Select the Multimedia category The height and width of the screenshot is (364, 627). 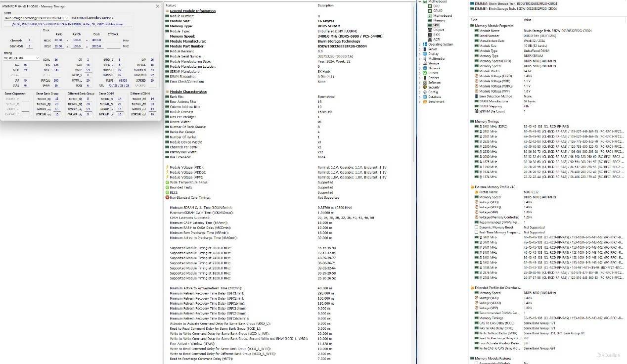tap(436, 59)
